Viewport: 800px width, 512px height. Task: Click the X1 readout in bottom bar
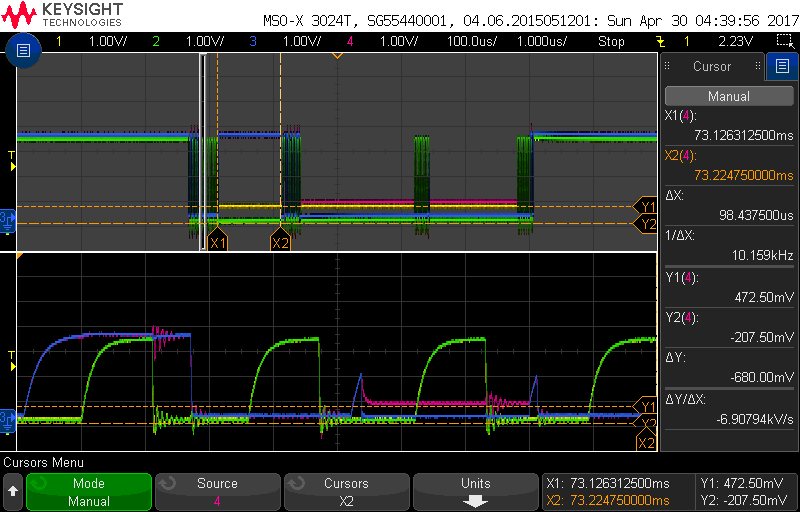[608, 483]
